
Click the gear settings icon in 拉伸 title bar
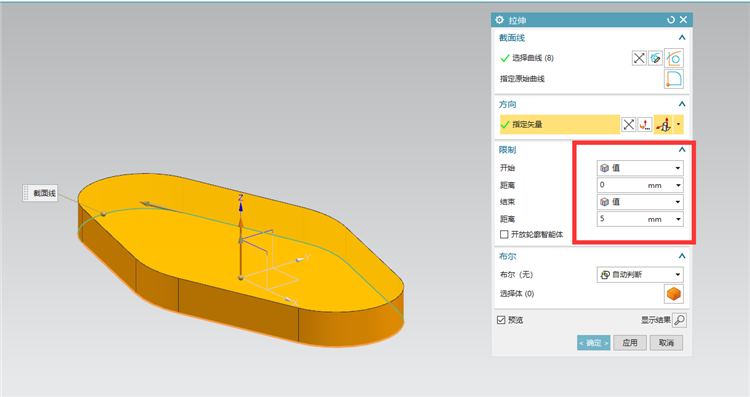(x=499, y=20)
